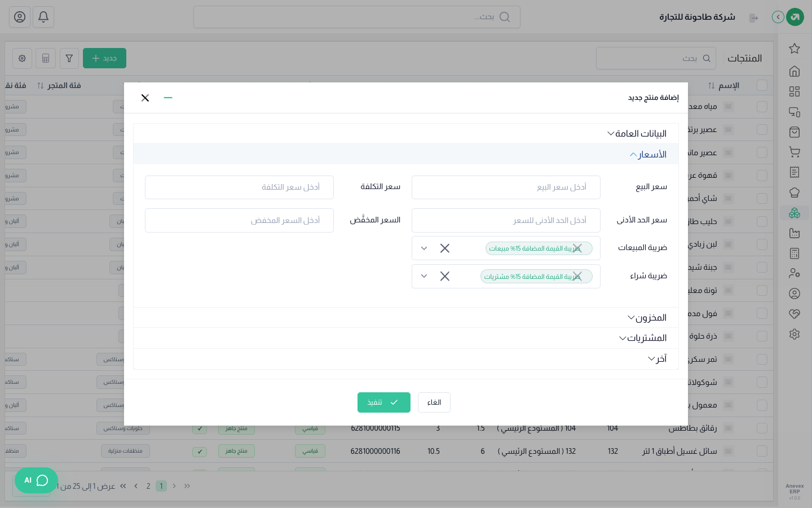This screenshot has width=812, height=508.
Task: Remove the 15% VAT sales tag
Action: point(577,248)
